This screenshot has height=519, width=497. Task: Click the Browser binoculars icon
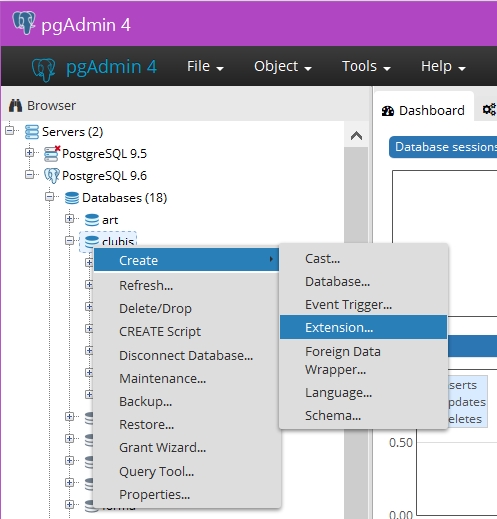tap(15, 105)
